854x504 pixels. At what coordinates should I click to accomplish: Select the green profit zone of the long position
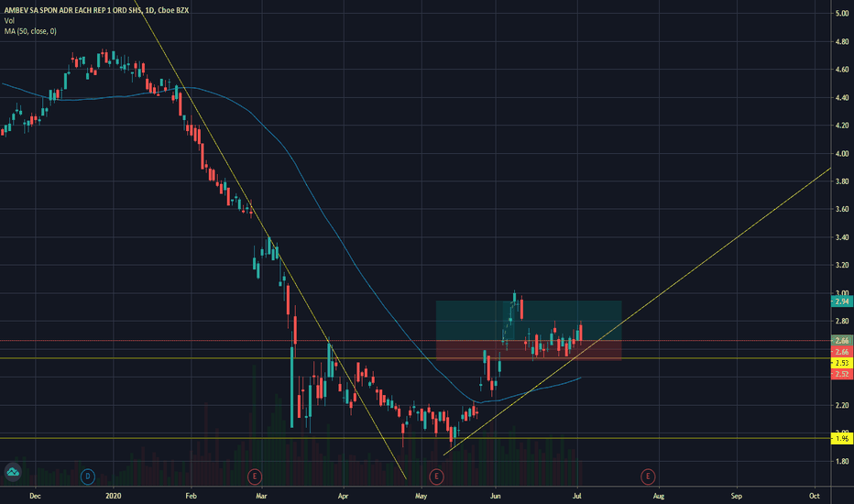pyautogui.click(x=529, y=321)
